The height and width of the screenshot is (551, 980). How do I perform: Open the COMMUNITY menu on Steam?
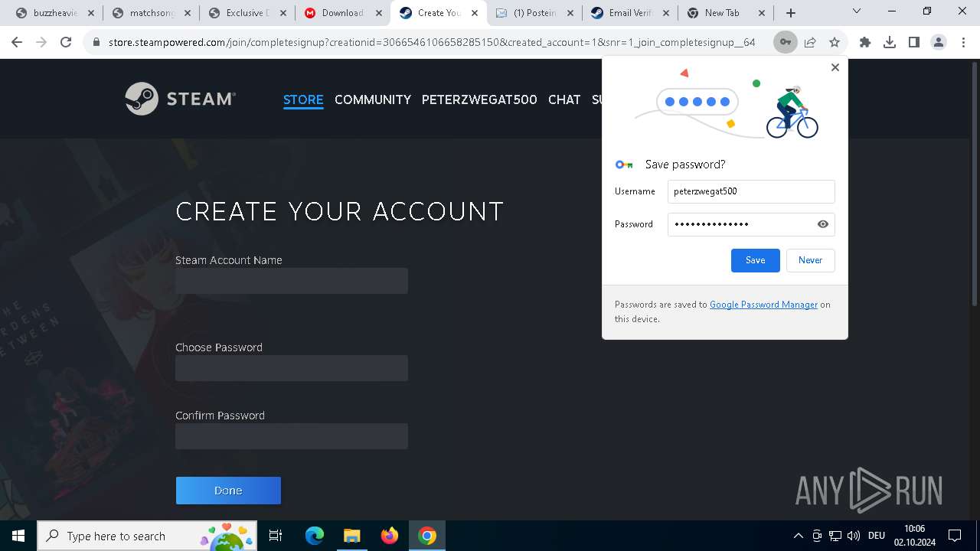coord(373,99)
